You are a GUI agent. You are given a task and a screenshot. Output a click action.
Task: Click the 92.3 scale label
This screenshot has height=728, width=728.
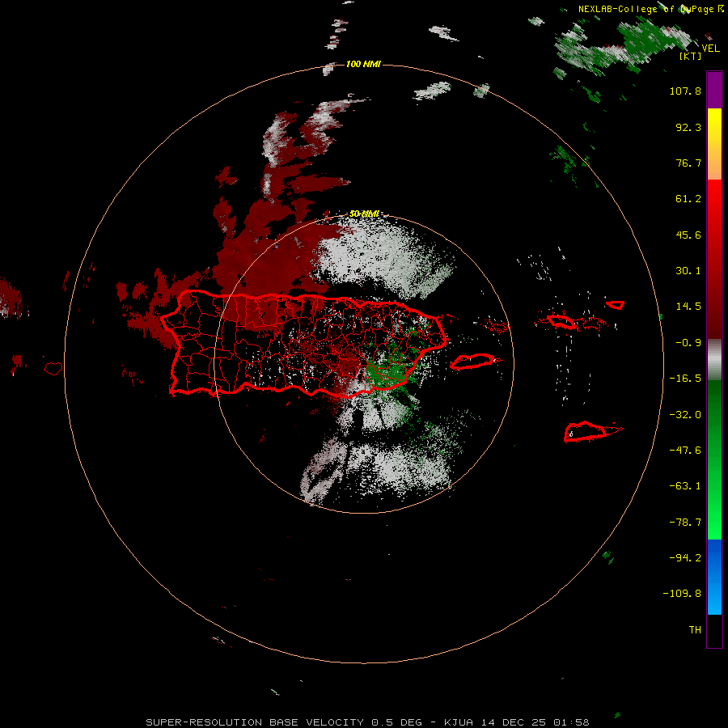click(688, 127)
